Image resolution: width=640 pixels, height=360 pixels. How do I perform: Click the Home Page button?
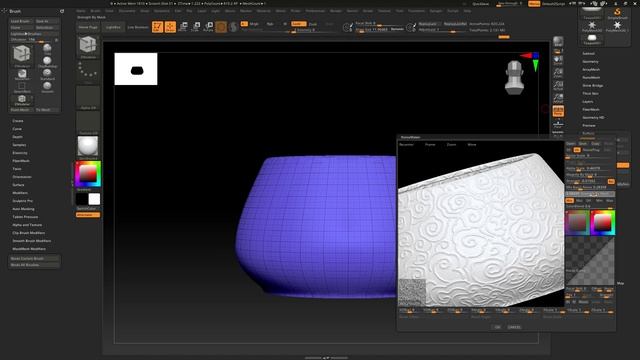88,27
